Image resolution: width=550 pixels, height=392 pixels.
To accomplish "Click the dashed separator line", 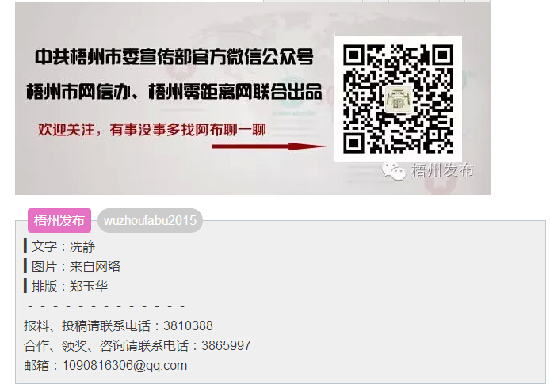I will [106, 306].
